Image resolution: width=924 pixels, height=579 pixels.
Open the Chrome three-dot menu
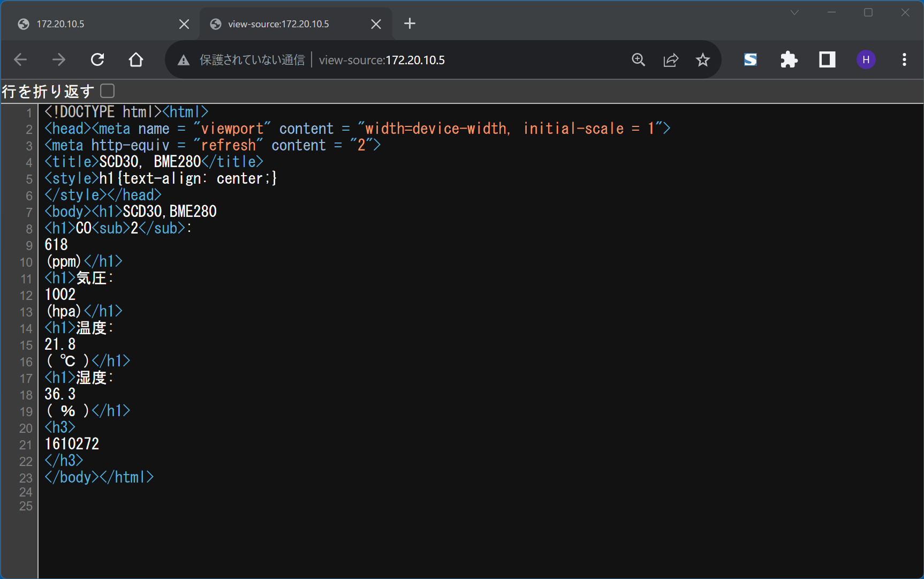click(x=904, y=59)
